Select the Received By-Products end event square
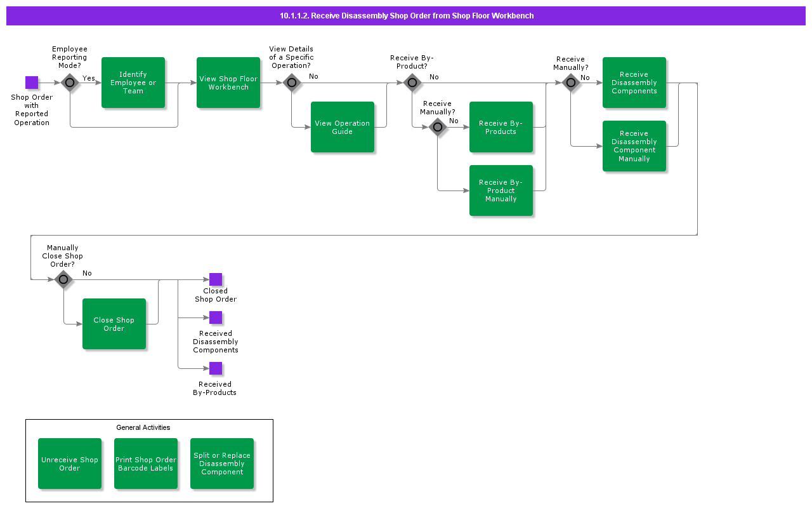Screen dimensions: 812x508 (x=216, y=368)
